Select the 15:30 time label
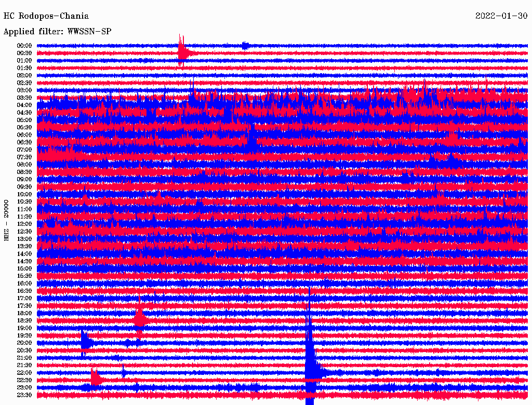Viewport: 532px width, 405px height. pos(24,276)
